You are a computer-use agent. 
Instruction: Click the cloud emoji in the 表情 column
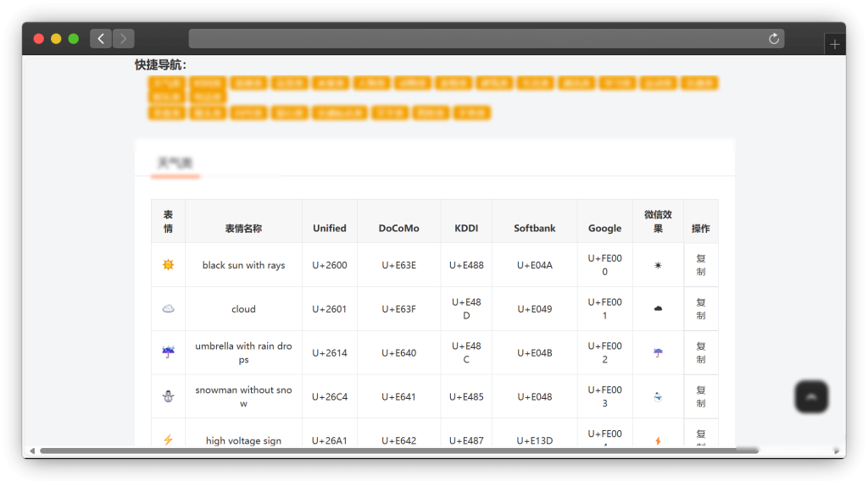pos(168,309)
